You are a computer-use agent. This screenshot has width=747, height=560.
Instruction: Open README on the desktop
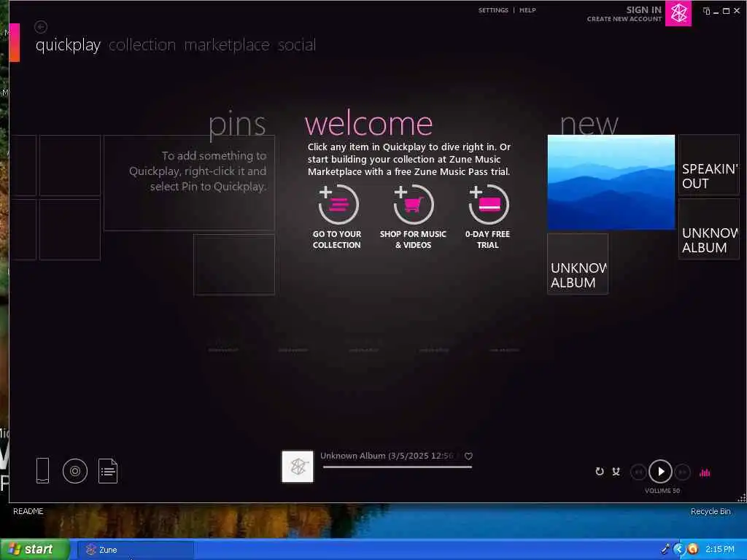28,511
